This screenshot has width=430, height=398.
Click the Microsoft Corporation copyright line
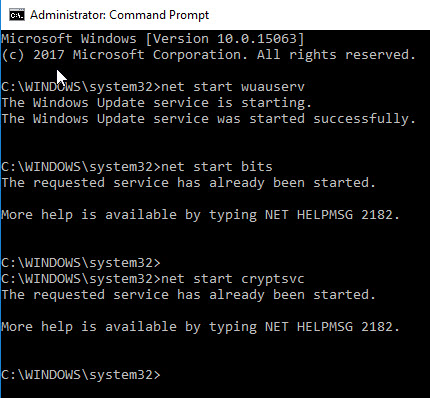pyautogui.click(x=209, y=55)
